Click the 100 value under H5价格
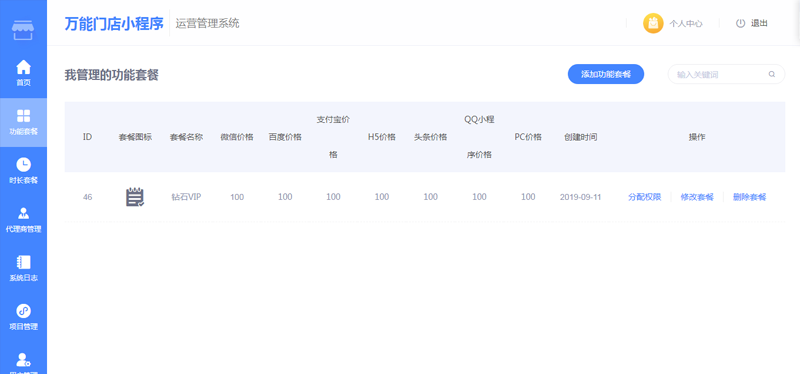The width and height of the screenshot is (800, 374). (x=382, y=197)
